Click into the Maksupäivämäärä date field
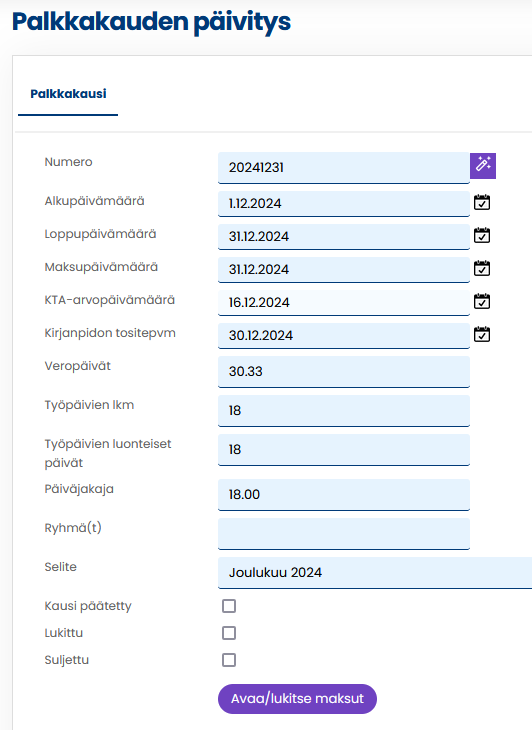The width and height of the screenshot is (532, 730). [x=343, y=270]
